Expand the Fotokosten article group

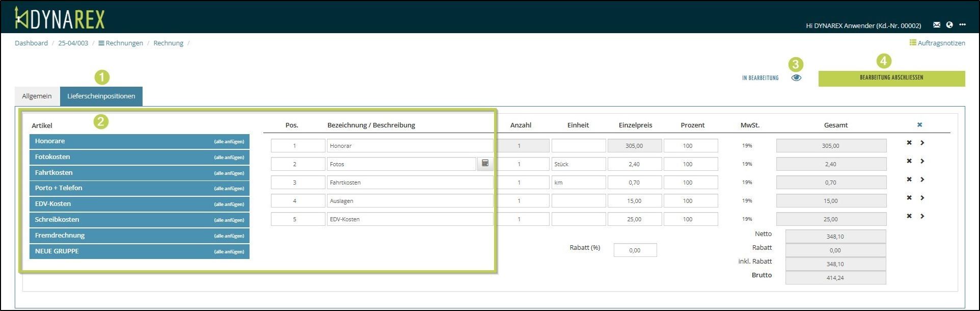point(52,157)
